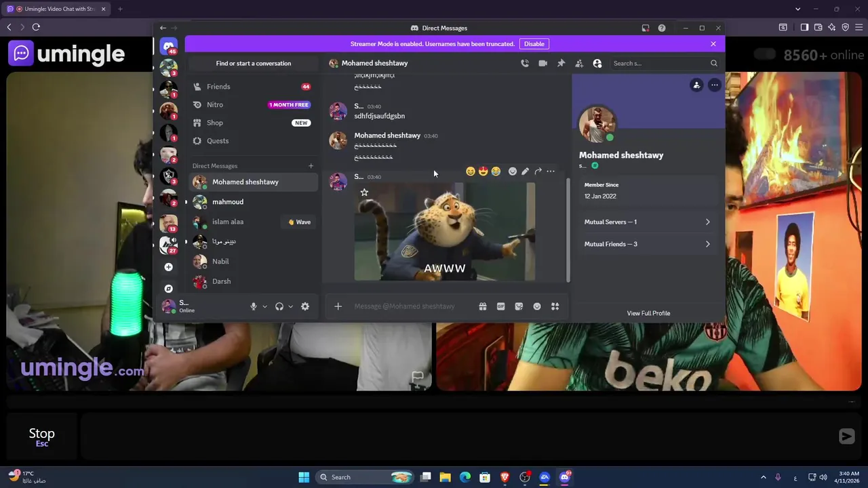Click the Discord search field
The height and width of the screenshot is (488, 868).
(x=665, y=63)
